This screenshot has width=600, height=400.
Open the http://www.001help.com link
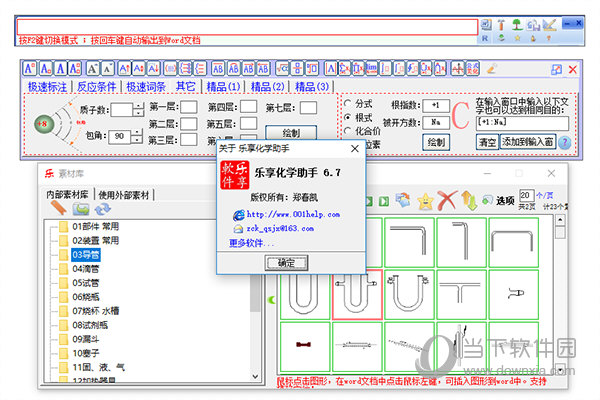point(293,214)
